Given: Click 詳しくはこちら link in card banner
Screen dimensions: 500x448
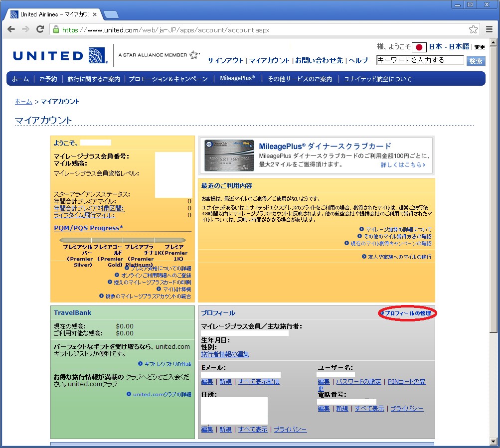Looking at the screenshot, I should 403,164.
